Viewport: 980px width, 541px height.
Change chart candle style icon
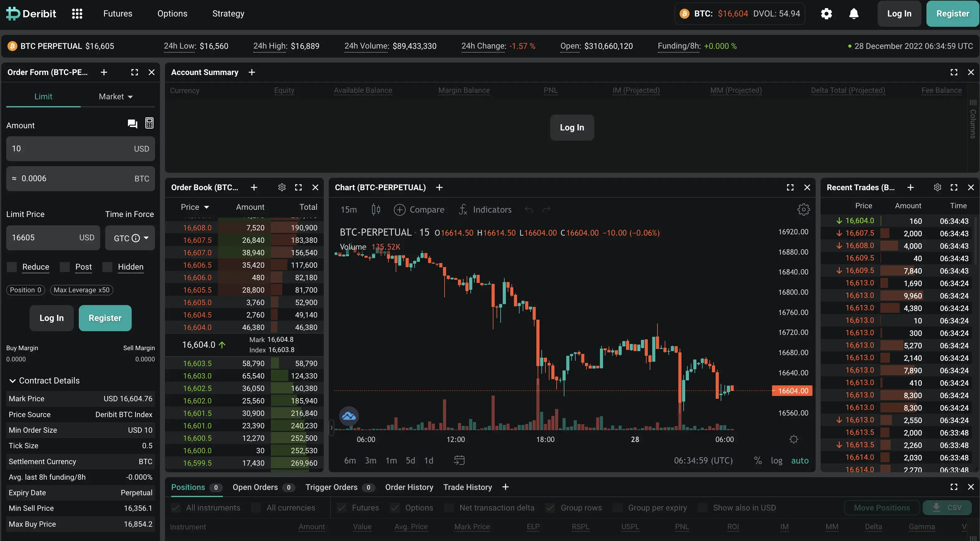375,209
